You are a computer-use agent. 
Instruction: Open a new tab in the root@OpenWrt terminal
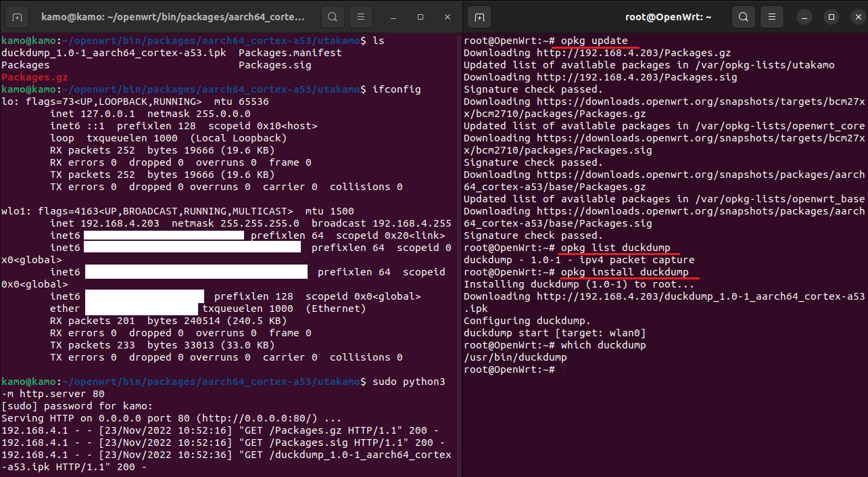[479, 16]
